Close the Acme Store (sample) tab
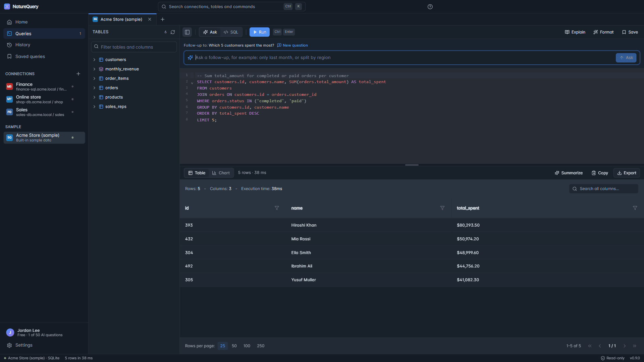 click(150, 19)
